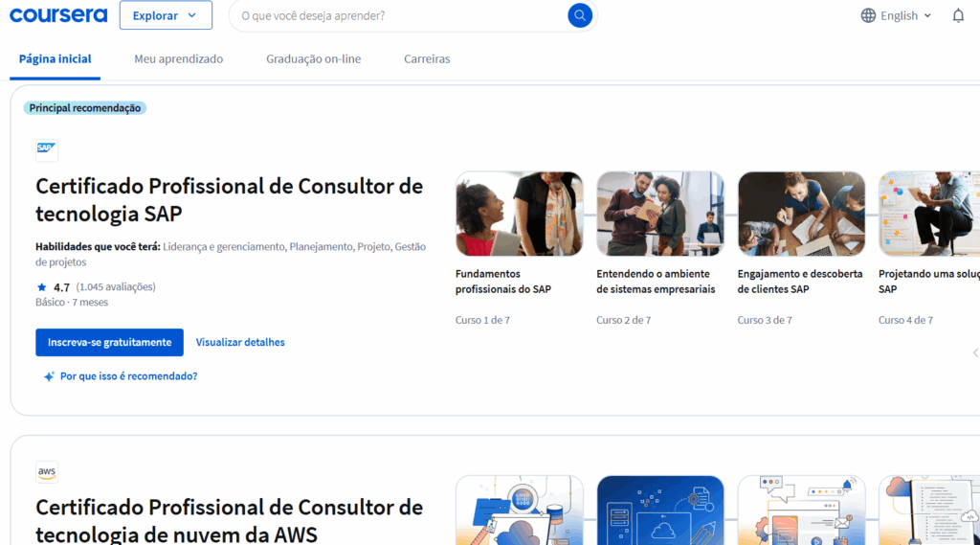Click the Curso 4 de 7 thumbnail image
Viewport: 980px width, 545px height.
pos(929,214)
